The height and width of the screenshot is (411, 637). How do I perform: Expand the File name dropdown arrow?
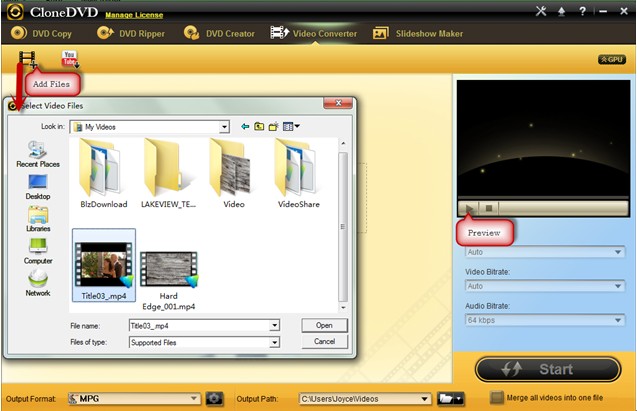[x=275, y=326]
